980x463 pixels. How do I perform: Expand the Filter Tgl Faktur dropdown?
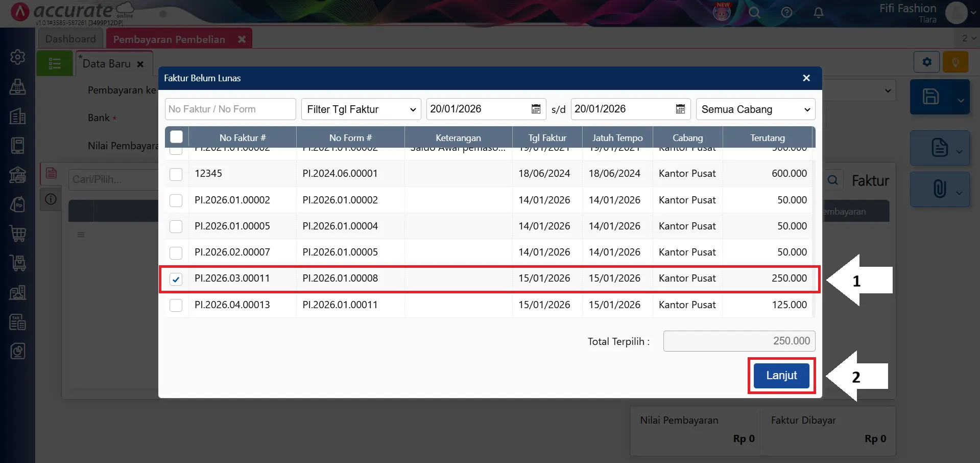pos(361,109)
